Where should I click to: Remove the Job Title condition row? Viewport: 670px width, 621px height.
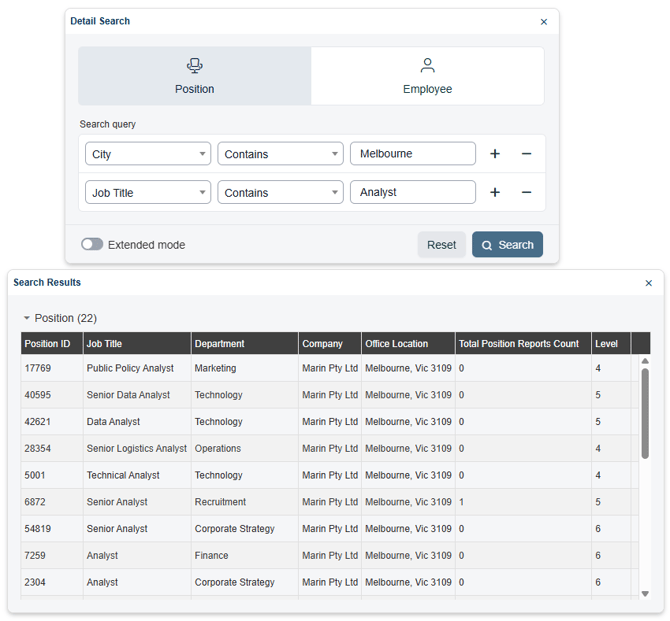pos(526,192)
